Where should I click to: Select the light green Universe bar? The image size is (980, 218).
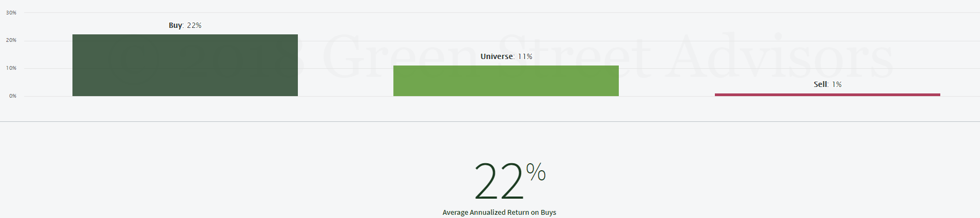[506, 81]
